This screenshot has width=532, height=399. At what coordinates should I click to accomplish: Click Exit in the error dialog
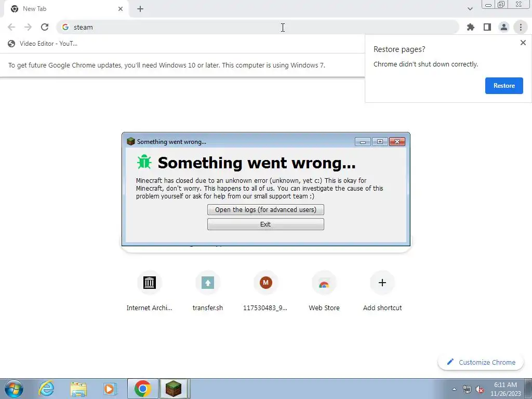(265, 224)
